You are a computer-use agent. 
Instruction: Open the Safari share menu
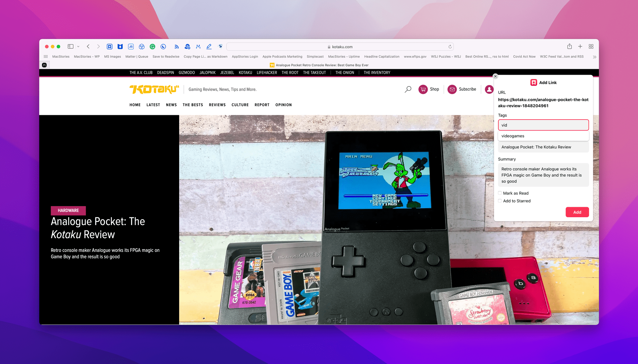coord(569,46)
